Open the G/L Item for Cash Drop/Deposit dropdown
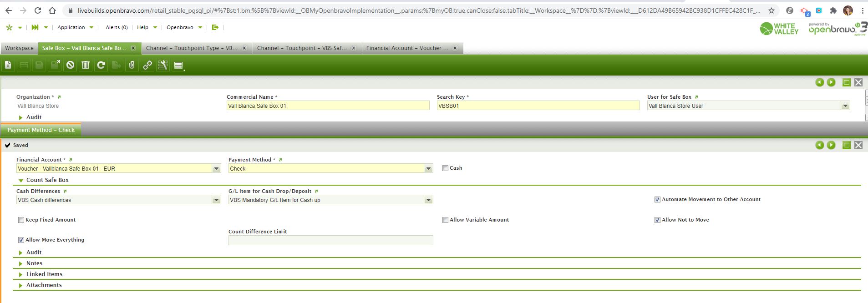Screen dimensions: 868x303 (428, 200)
